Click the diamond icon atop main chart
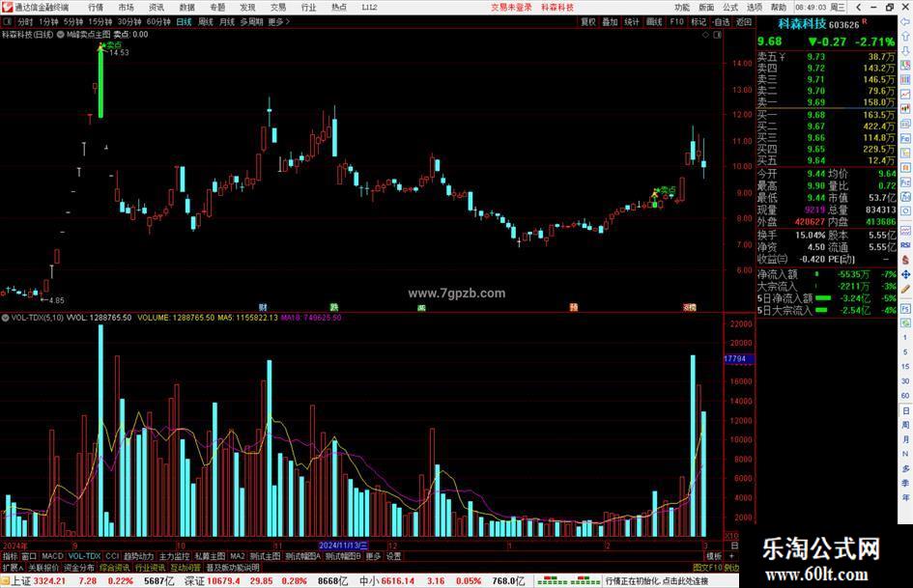The image size is (913, 588). (705, 35)
